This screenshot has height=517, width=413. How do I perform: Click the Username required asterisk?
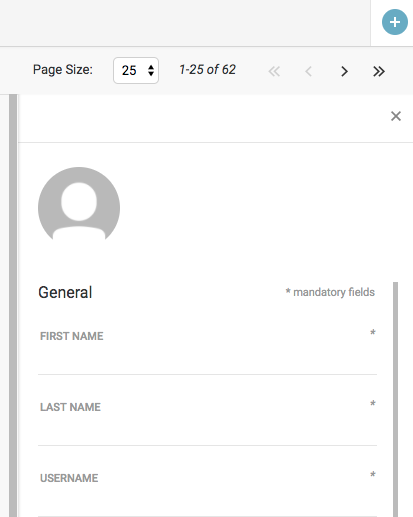[373, 474]
